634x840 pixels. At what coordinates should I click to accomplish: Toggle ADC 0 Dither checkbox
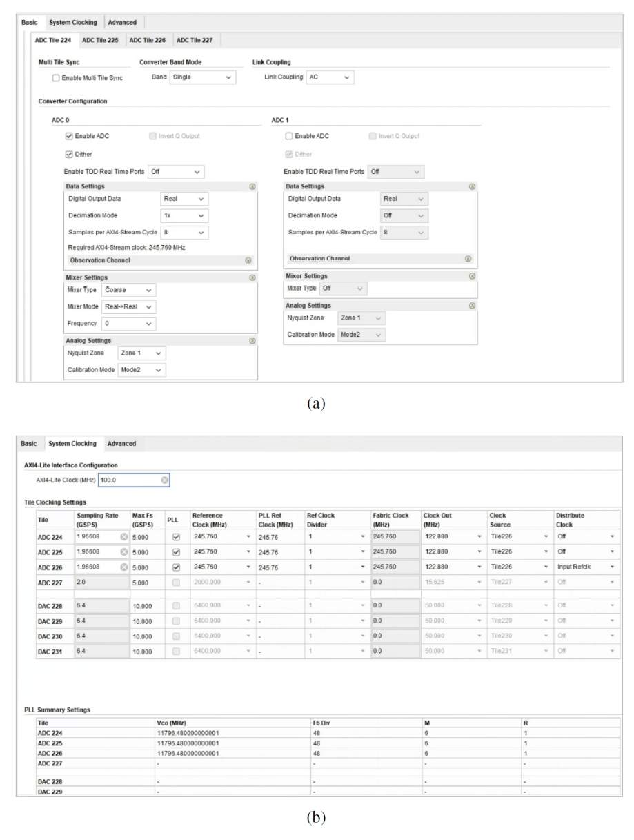(x=69, y=153)
